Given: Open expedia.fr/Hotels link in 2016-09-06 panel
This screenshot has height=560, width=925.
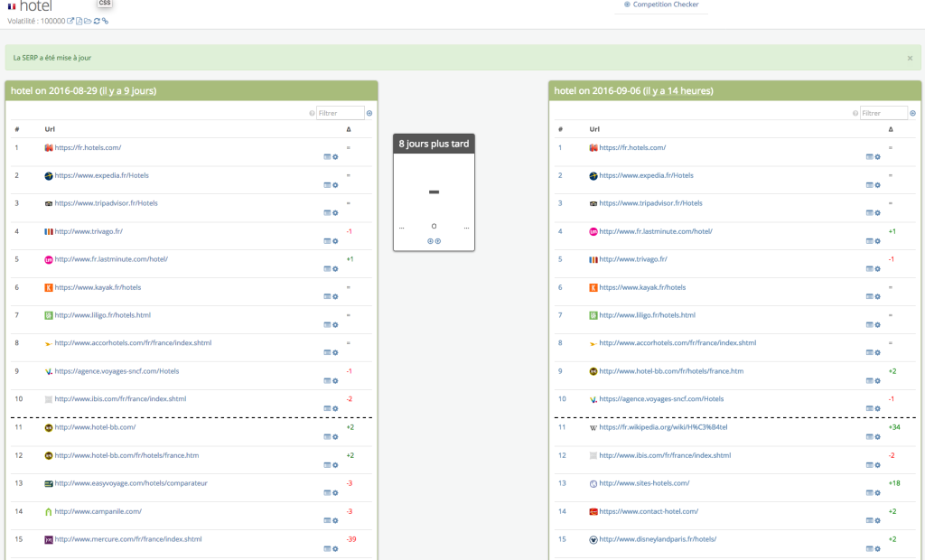Looking at the screenshot, I should click(x=646, y=176).
